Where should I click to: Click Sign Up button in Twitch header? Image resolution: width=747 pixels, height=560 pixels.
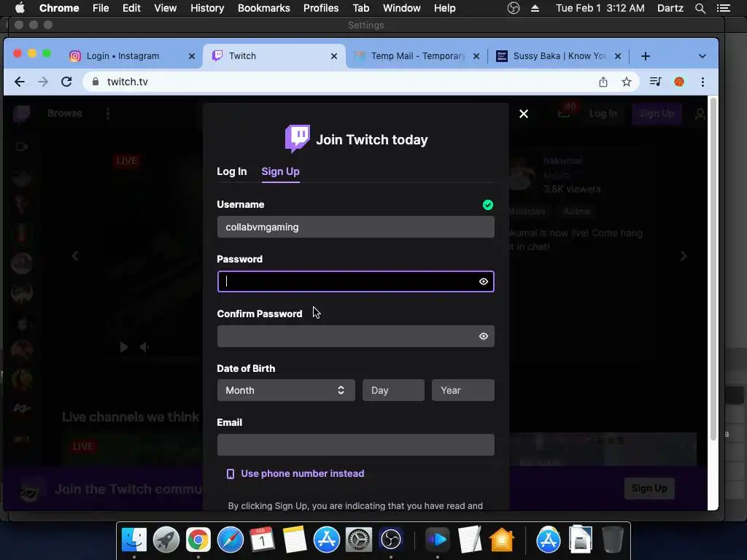click(x=657, y=113)
